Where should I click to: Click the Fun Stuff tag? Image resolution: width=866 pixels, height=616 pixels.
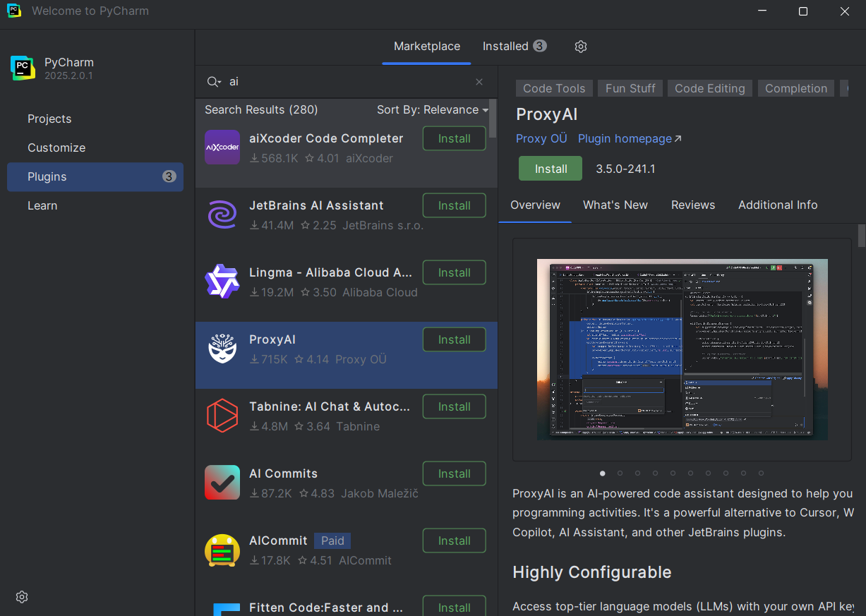tap(630, 88)
